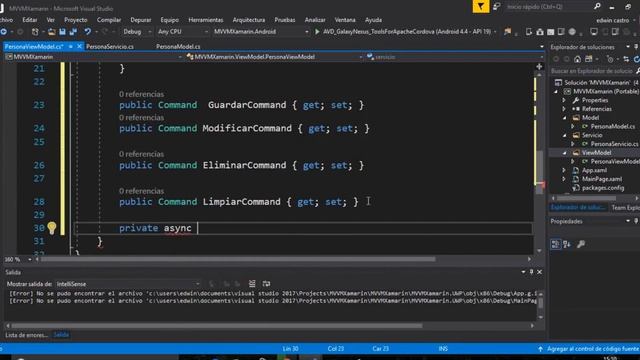Toggle word wrap in the Output panel
640x360 pixels.
(266, 284)
